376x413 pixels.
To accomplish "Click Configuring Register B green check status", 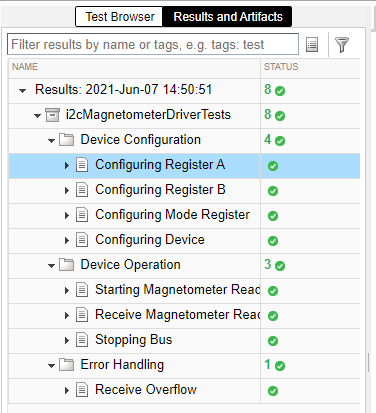I will 273,191.
